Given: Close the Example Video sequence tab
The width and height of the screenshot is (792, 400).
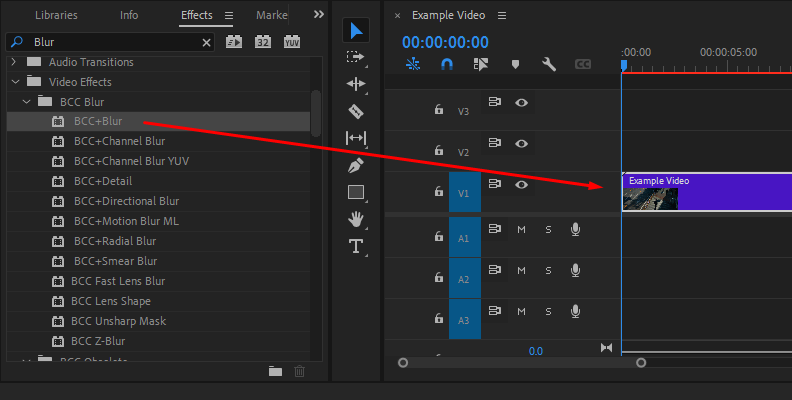Looking at the screenshot, I should 398,16.
